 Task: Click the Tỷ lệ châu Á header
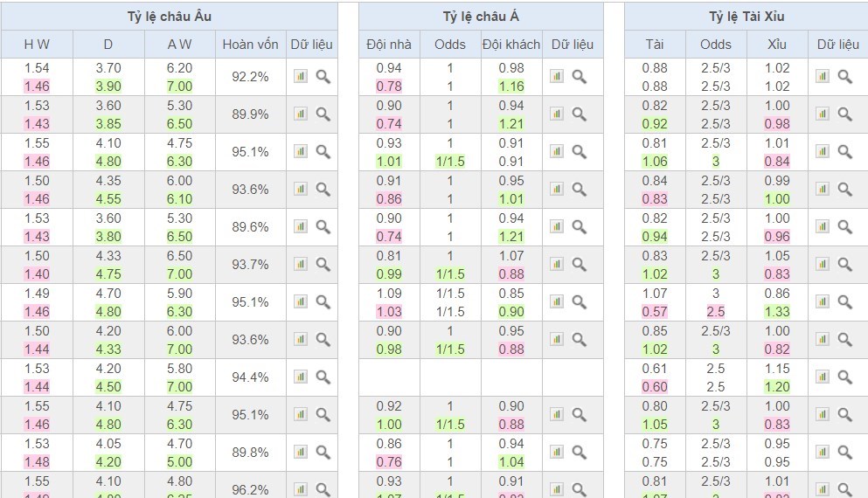click(x=481, y=17)
